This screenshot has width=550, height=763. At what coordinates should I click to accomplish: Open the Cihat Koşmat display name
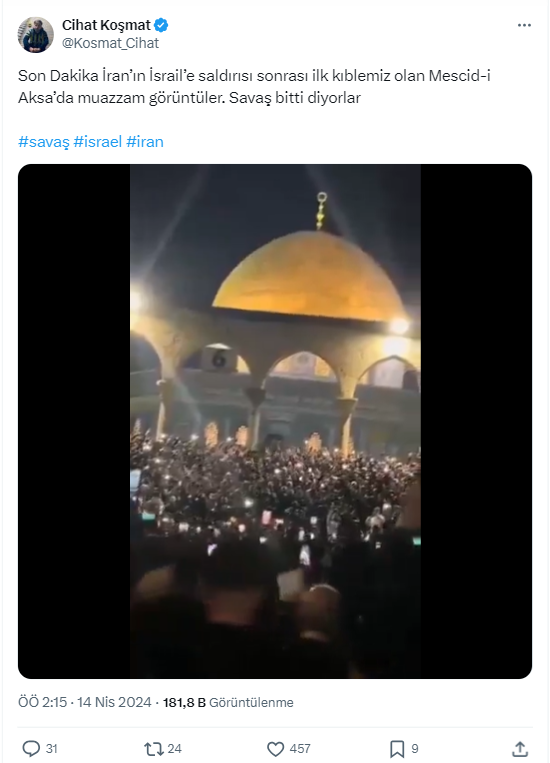coord(106,25)
